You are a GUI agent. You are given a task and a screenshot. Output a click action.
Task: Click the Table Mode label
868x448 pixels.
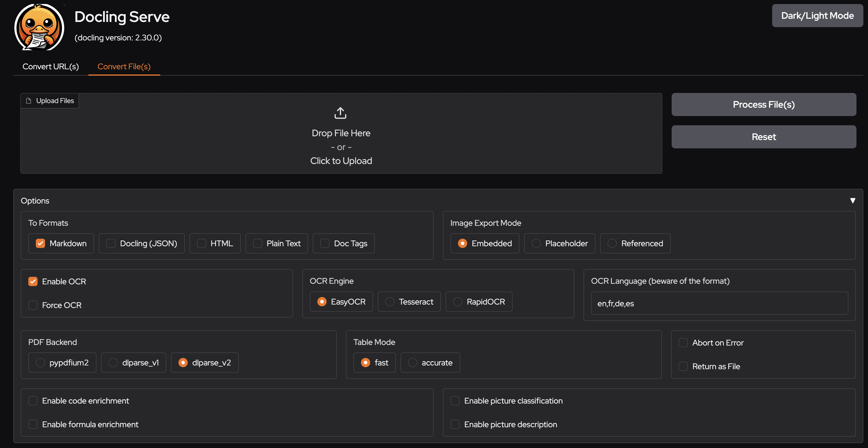[374, 342]
